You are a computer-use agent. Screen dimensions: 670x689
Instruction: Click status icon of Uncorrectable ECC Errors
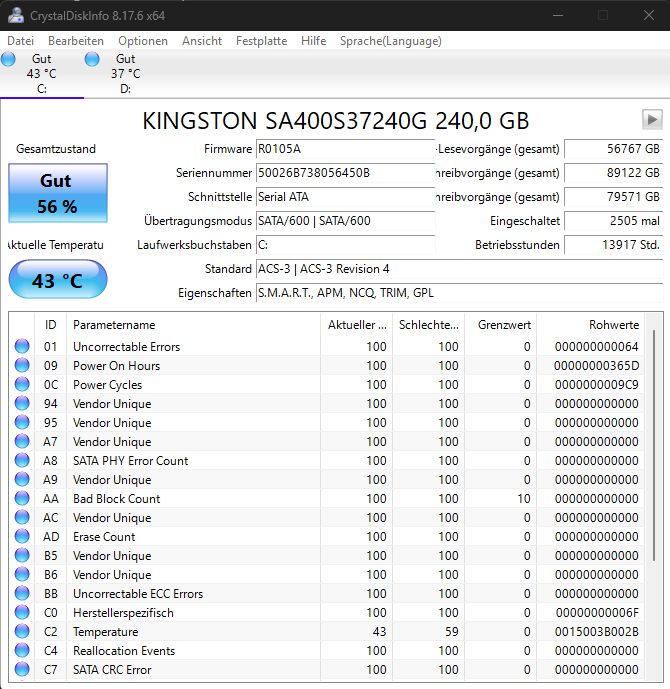22,593
